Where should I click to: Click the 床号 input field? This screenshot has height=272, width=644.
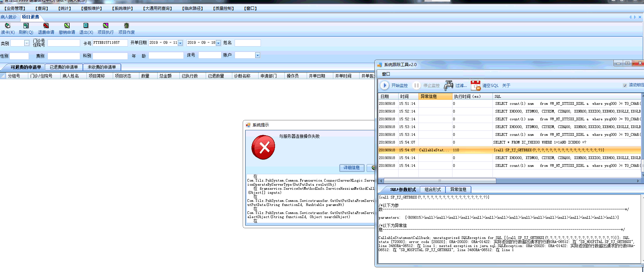(x=209, y=55)
